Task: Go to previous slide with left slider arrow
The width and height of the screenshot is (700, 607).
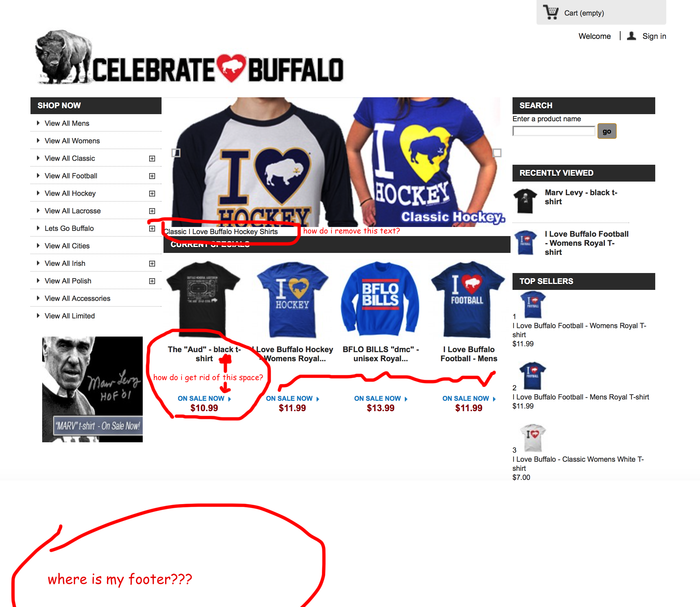Action: (176, 153)
